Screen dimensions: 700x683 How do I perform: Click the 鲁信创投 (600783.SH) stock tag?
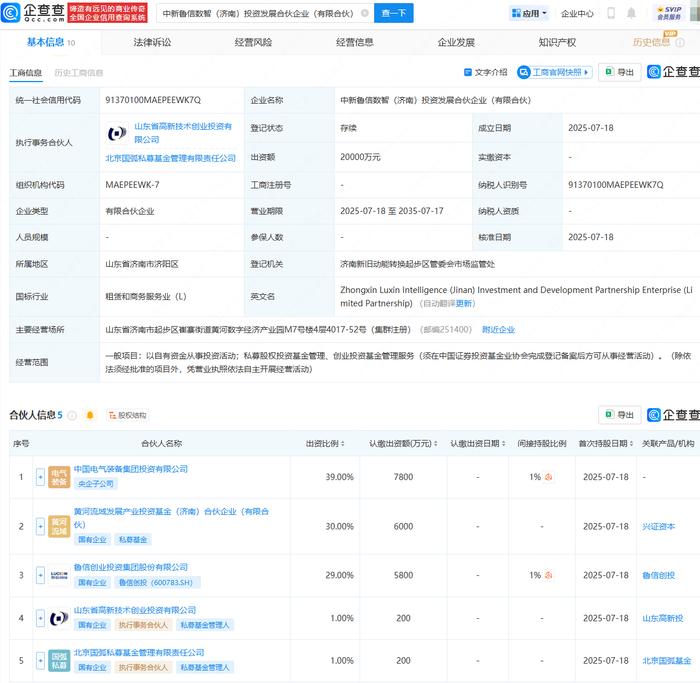click(x=158, y=583)
